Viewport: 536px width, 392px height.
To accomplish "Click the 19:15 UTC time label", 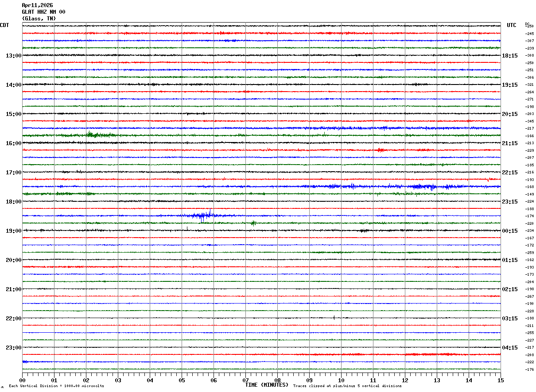I will click(x=510, y=85).
